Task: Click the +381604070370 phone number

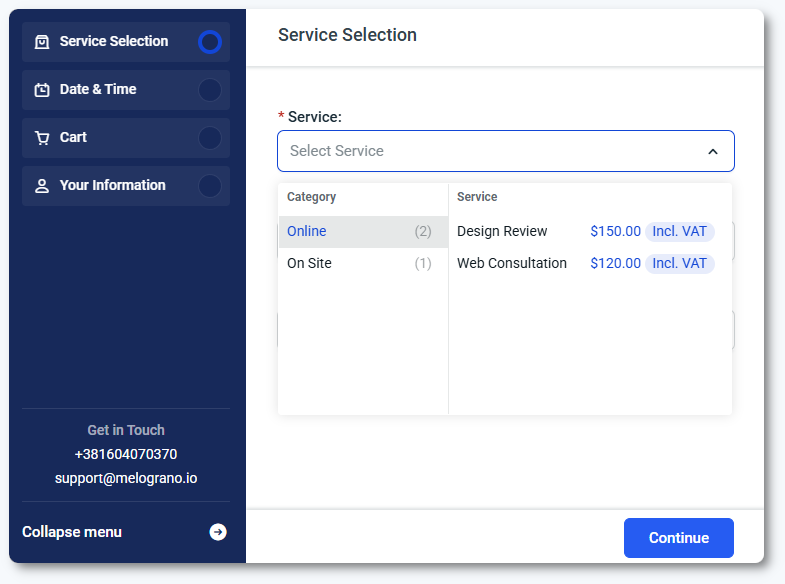Action: pos(126,454)
